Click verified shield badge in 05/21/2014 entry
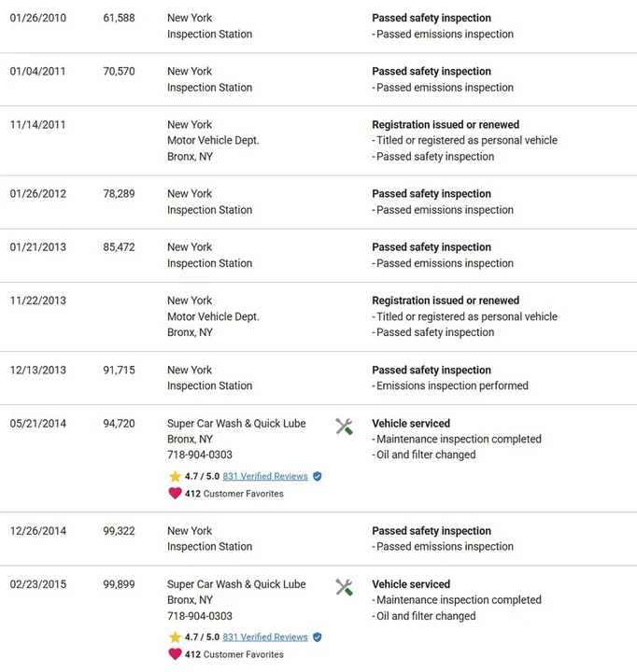 point(318,476)
